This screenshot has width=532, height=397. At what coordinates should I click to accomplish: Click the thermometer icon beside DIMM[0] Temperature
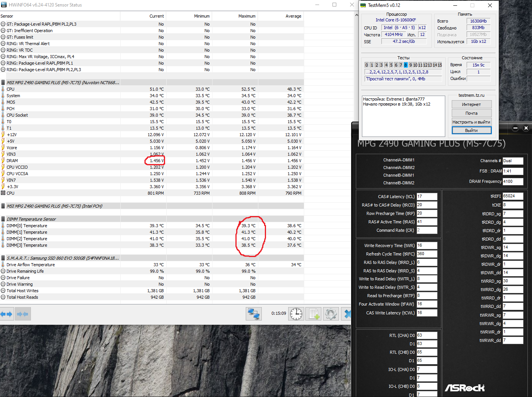coord(3,226)
